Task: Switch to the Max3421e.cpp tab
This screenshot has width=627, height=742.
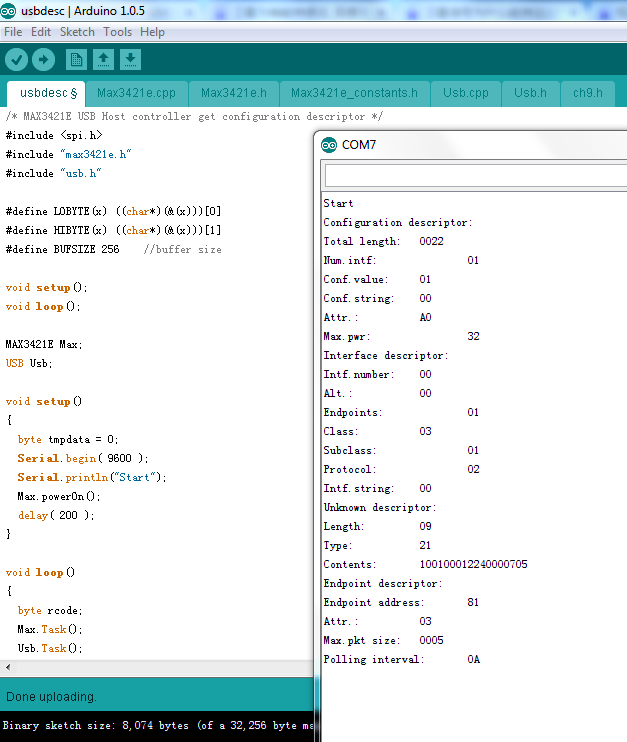Action: point(136,93)
